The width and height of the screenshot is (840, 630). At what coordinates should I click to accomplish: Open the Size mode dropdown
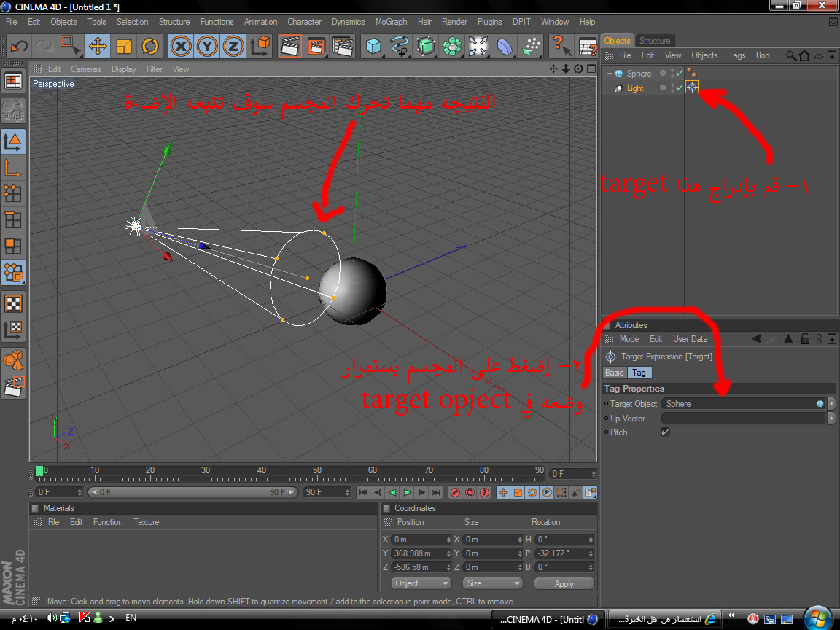[x=492, y=583]
